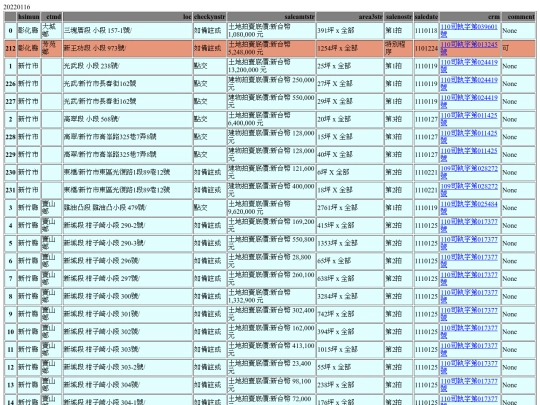Click the saleamtstr column header

(271, 17)
